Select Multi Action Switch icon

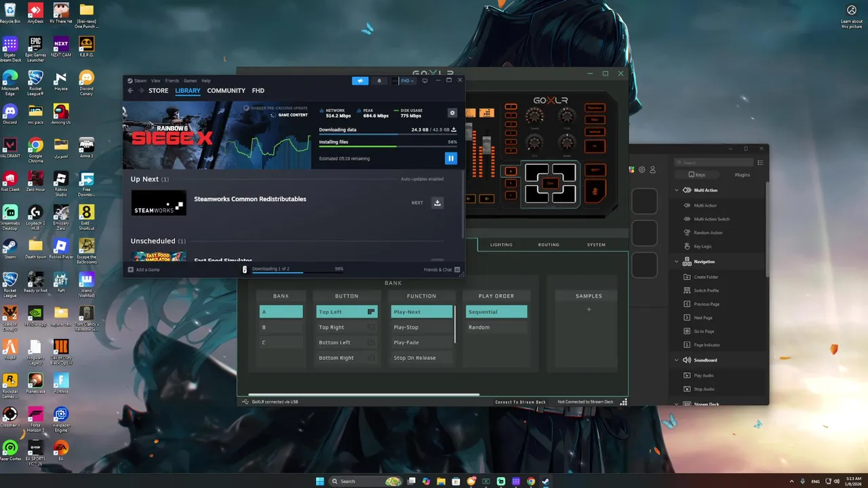687,219
